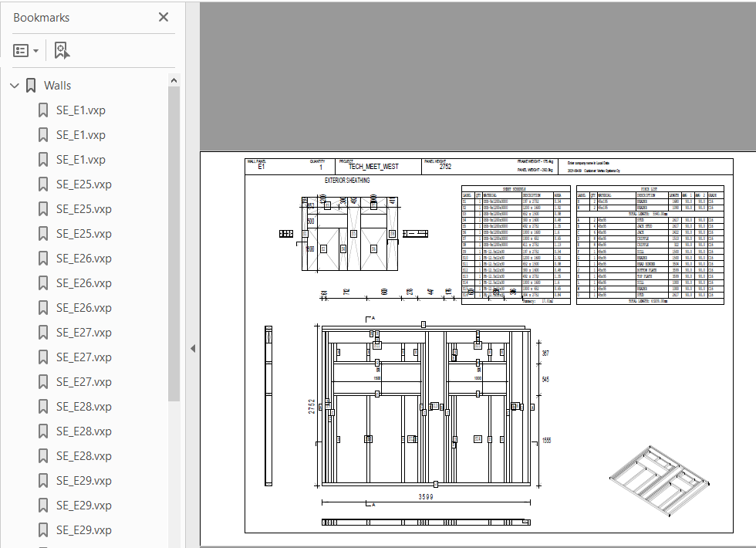Click the bookmarks scrollbar up arrow
The height and width of the screenshot is (548, 756).
(174, 80)
